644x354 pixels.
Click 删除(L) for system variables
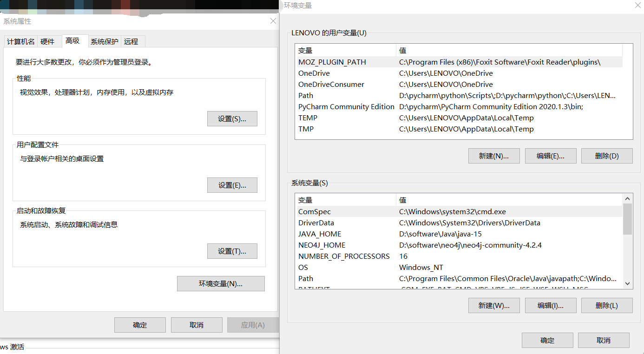[607, 306]
